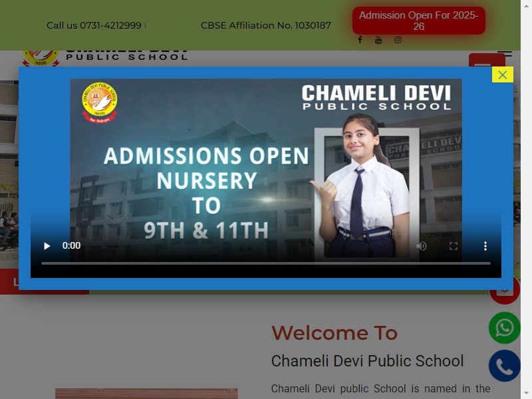The height and width of the screenshot is (399, 532).
Task: Click the school logo in the video
Action: pos(100,102)
